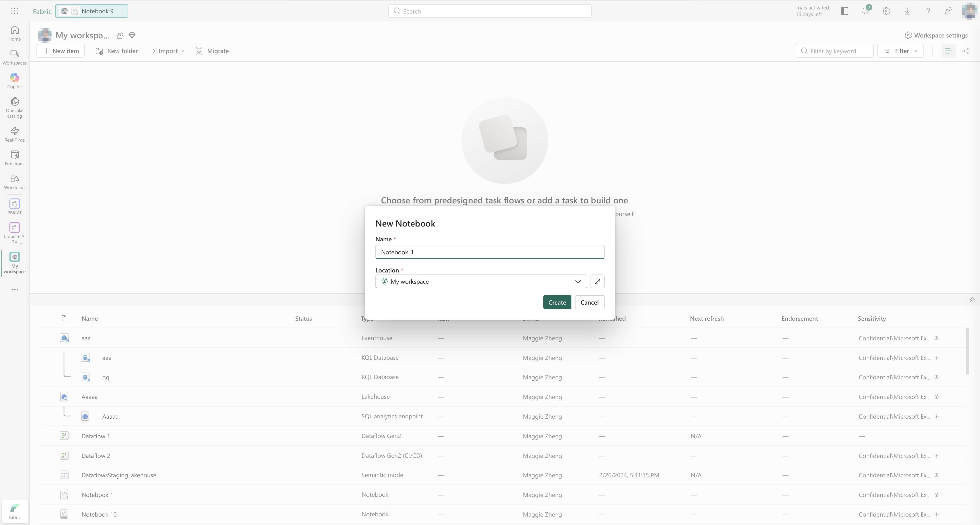Open the app launcher grid icon

point(15,11)
